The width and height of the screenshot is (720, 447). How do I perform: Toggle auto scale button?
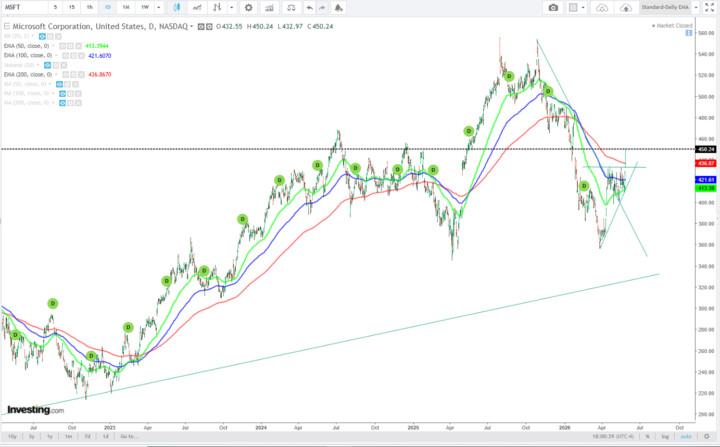[x=686, y=436]
